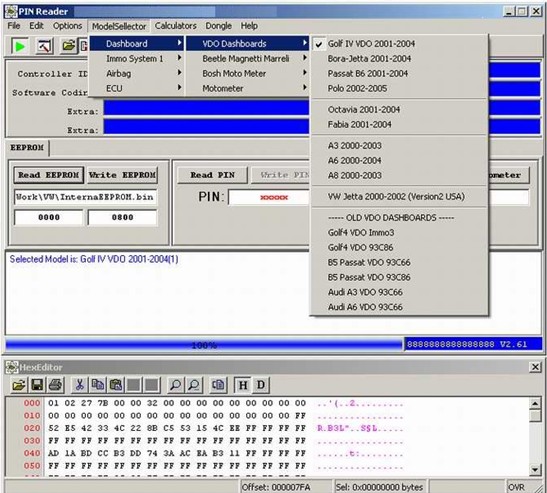
Task: Select Golf4 VDO 93C86 entry
Action: click(x=399, y=248)
